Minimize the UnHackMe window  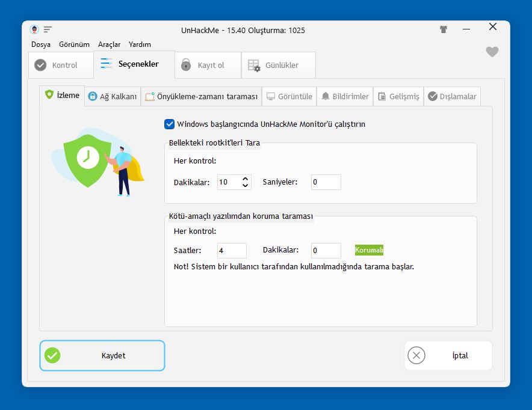466,29
